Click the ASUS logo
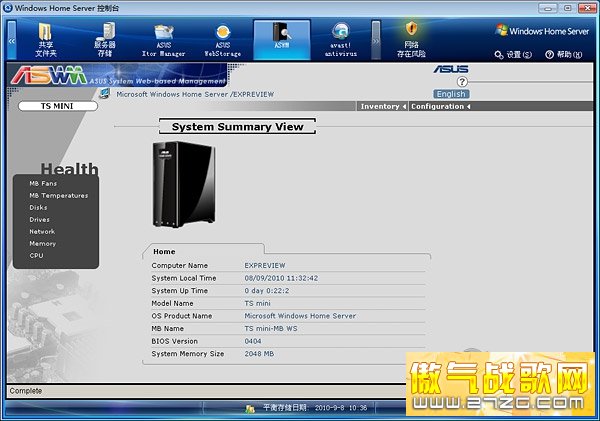Viewport: 600px width, 421px height. point(451,69)
